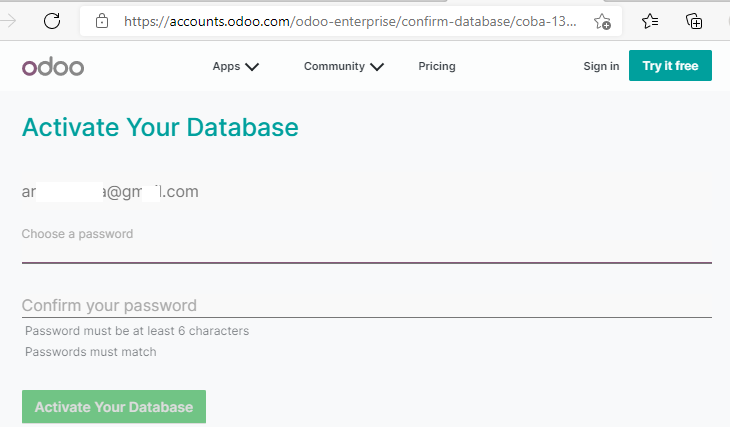The width and height of the screenshot is (730, 427).
Task: Click the browser address bar URL
Action: 350,21
